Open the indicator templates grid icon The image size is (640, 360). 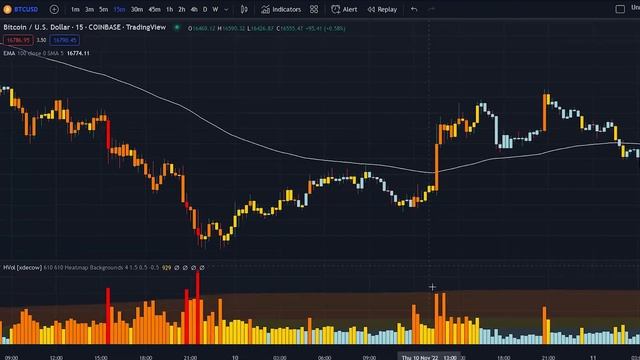point(314,9)
